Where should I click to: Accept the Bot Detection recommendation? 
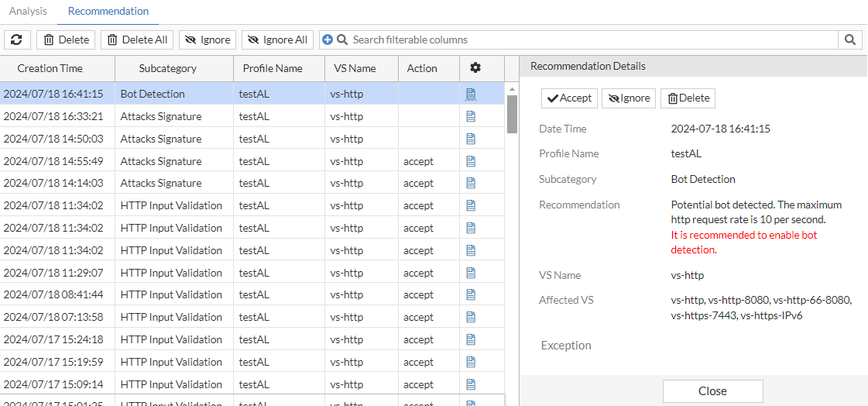(x=569, y=98)
